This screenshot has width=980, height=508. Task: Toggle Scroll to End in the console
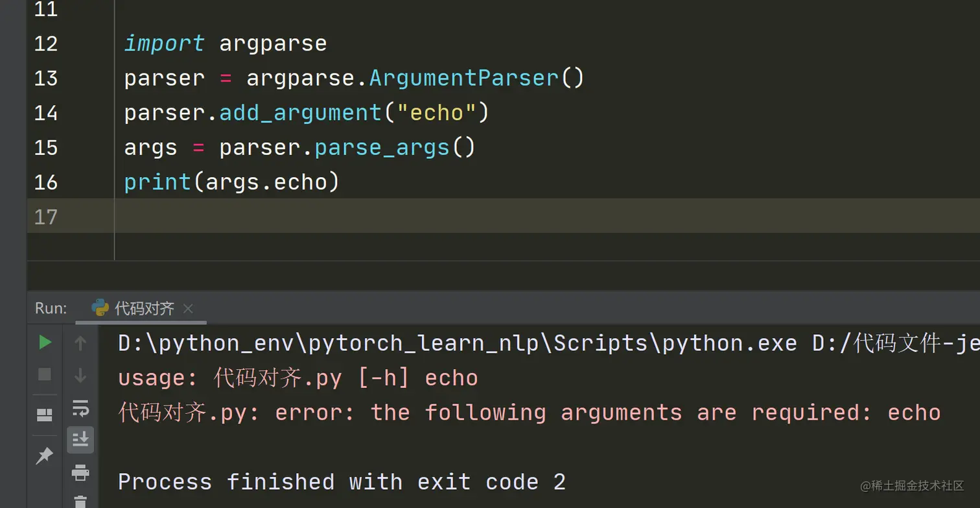80,440
